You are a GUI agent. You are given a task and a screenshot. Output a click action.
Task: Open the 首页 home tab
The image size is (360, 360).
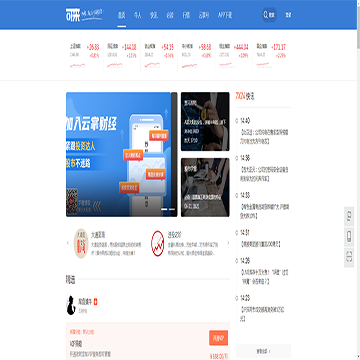(122, 15)
